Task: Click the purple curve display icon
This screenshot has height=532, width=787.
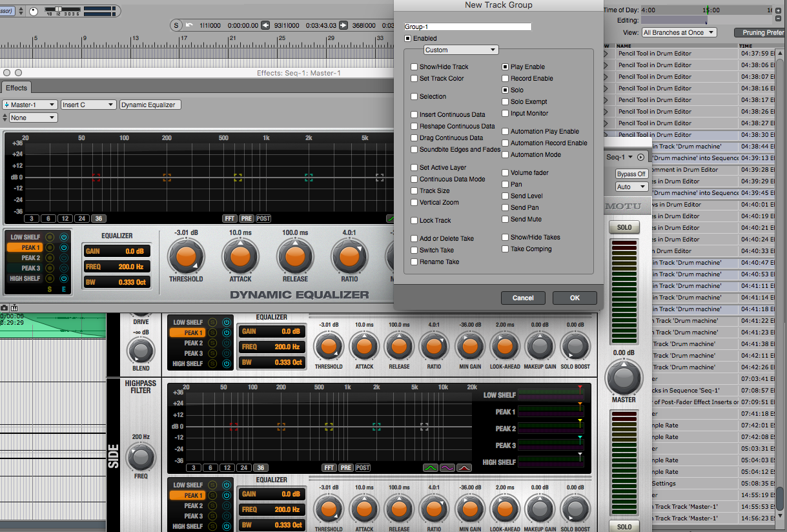Action: pos(447,467)
